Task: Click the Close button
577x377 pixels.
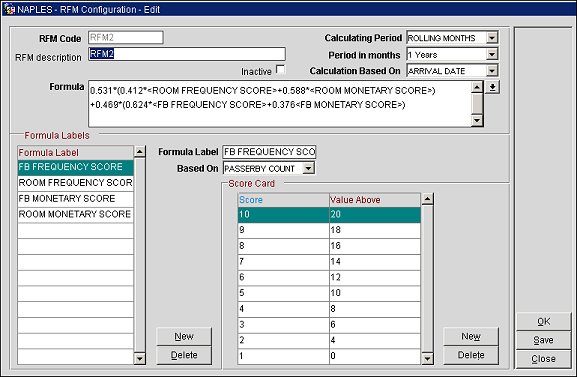Action: (544, 359)
